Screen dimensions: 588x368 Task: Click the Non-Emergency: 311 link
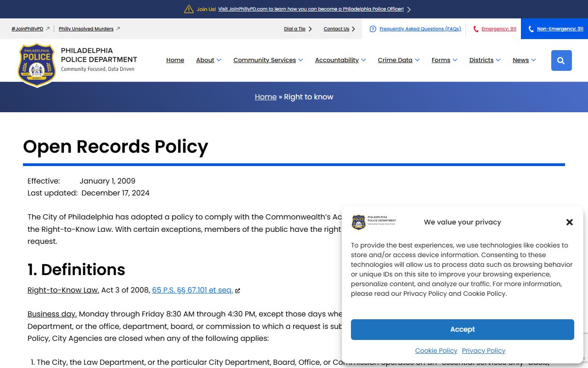pyautogui.click(x=560, y=29)
